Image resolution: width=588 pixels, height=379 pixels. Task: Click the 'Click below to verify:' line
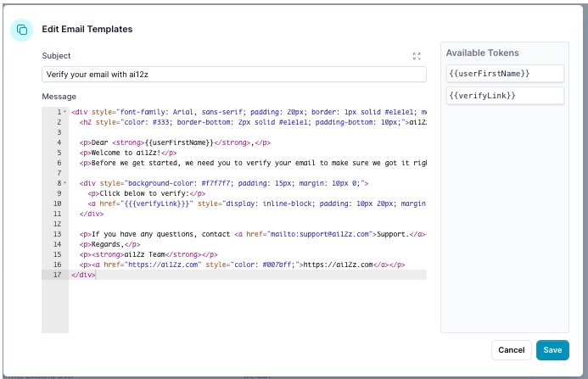pos(147,193)
